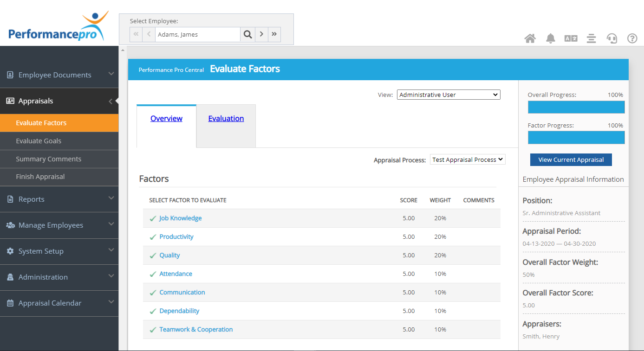The image size is (644, 351).
Task: Switch to the Evaluation tab
Action: (x=226, y=119)
